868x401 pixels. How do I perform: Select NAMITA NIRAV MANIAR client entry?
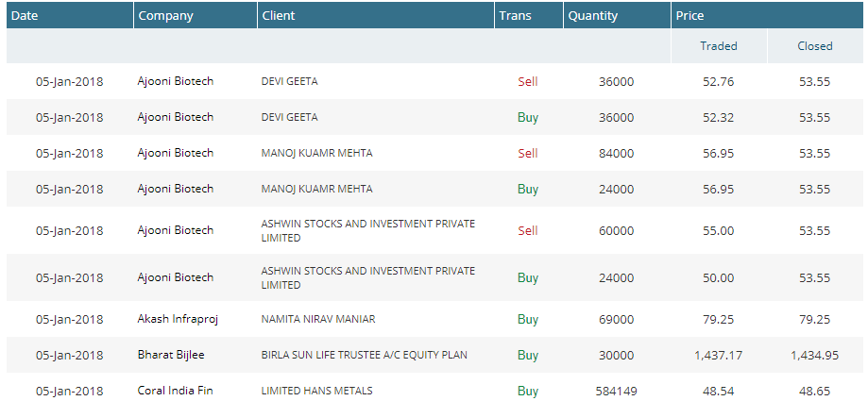coord(318,319)
